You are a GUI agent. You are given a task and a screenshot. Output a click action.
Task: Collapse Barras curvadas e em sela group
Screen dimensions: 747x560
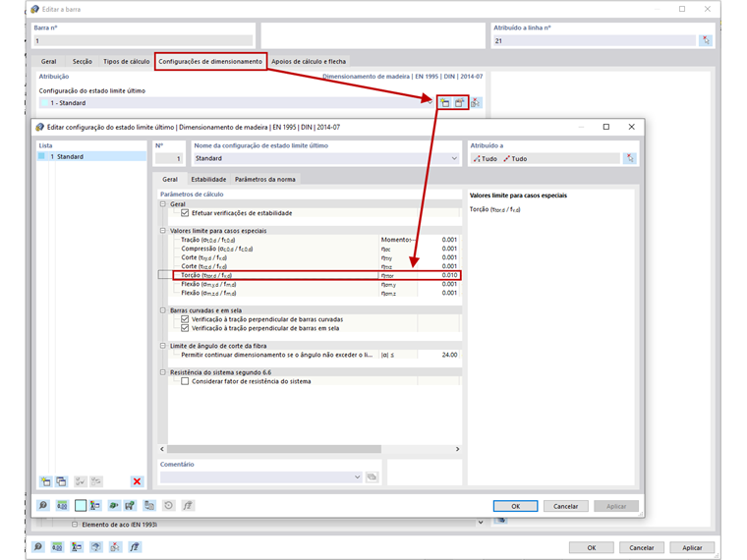click(x=163, y=310)
